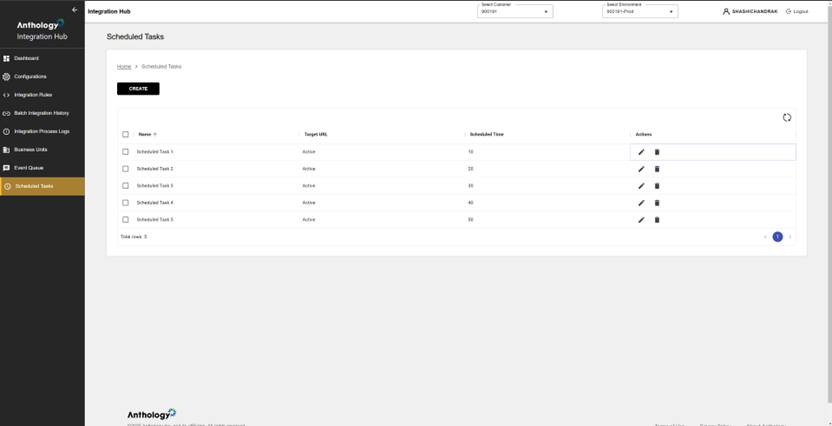The height and width of the screenshot is (426, 832).
Task: Click scheduled time value 20
Action: tap(471, 169)
